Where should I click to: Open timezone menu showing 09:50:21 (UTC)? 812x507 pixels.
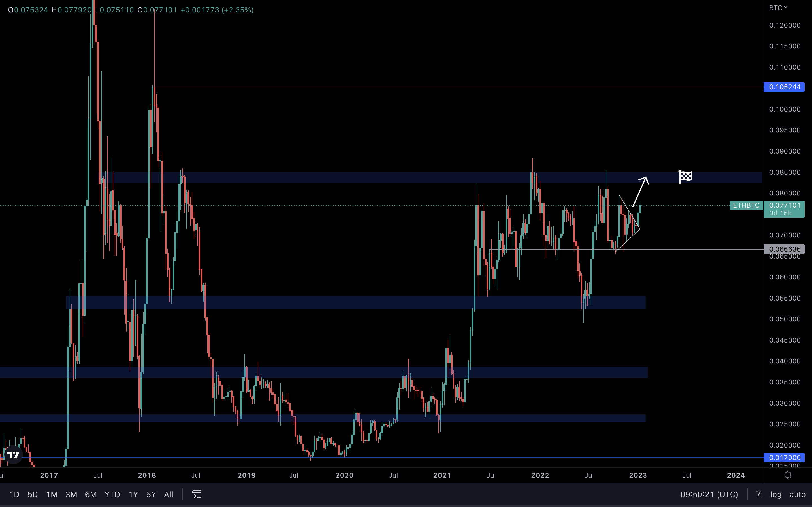(x=709, y=494)
